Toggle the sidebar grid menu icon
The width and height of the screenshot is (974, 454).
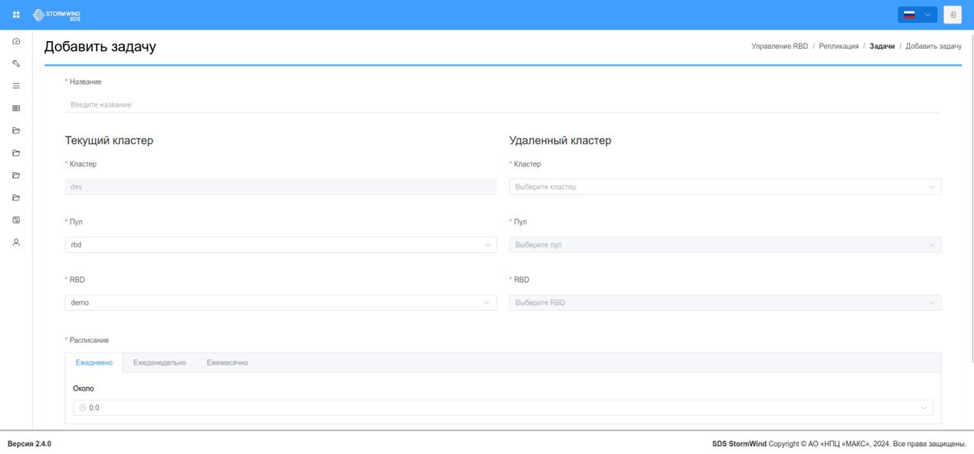click(x=16, y=15)
